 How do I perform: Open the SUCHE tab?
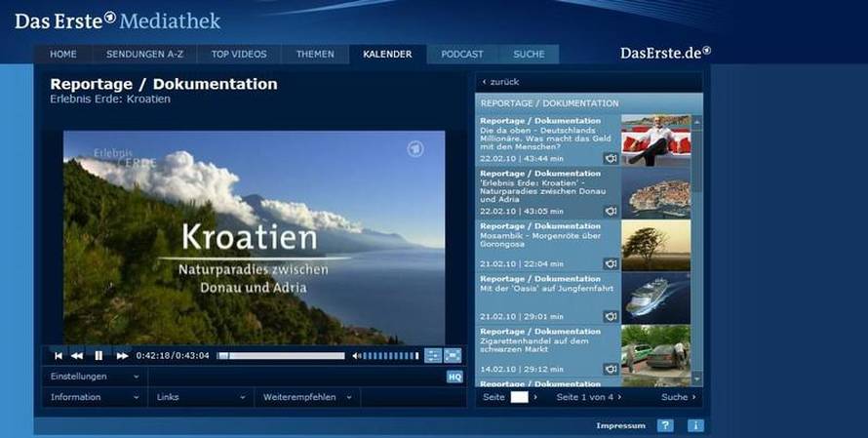(x=529, y=55)
